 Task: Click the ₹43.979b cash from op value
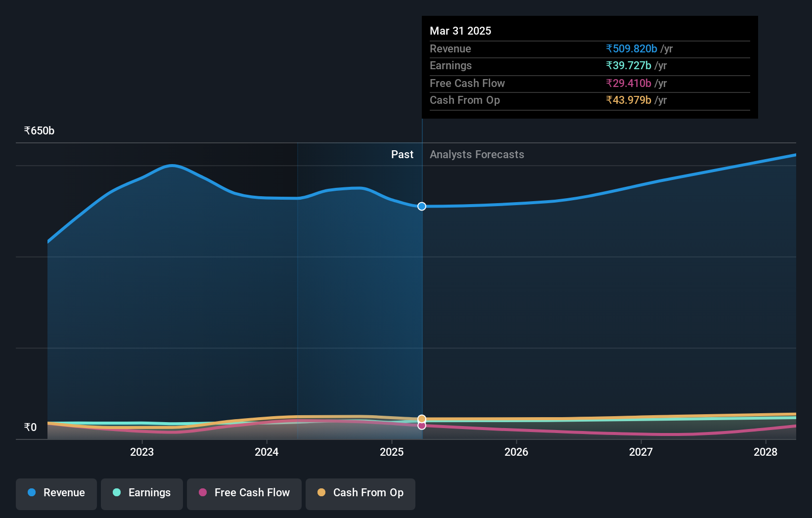(629, 100)
